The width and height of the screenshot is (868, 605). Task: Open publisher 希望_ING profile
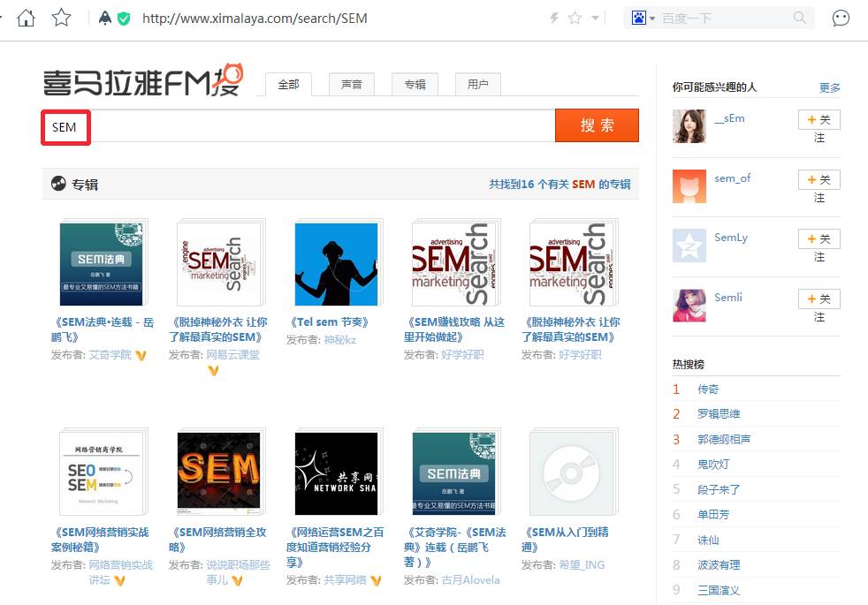(582, 565)
